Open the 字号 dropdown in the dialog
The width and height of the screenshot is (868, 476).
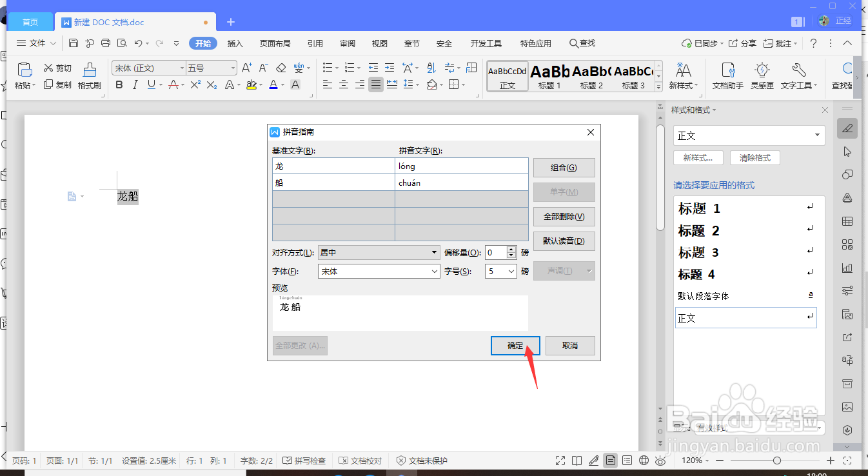pos(500,271)
